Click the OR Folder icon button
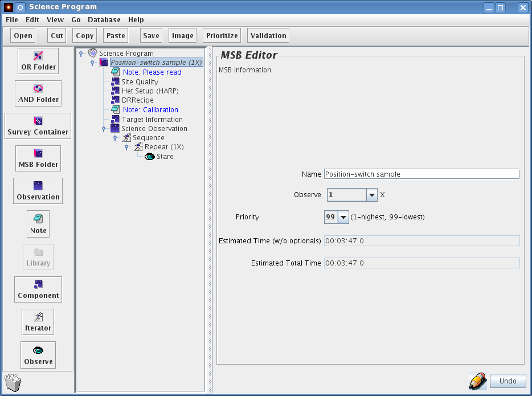 pyautogui.click(x=38, y=61)
